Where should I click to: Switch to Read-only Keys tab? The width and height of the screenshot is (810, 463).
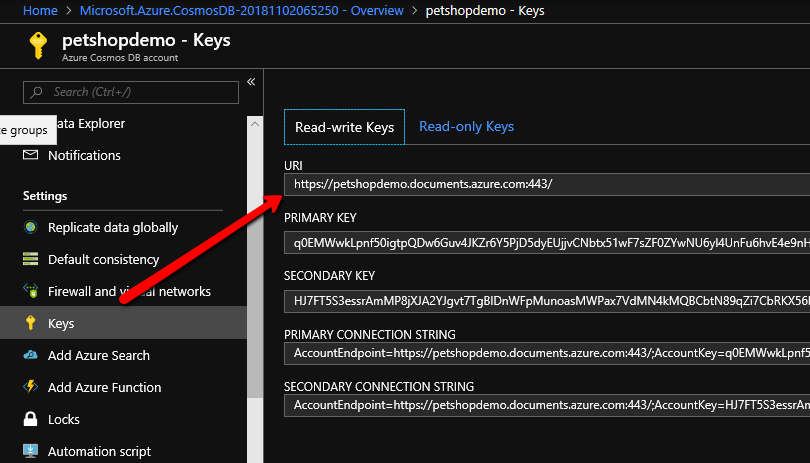click(466, 127)
